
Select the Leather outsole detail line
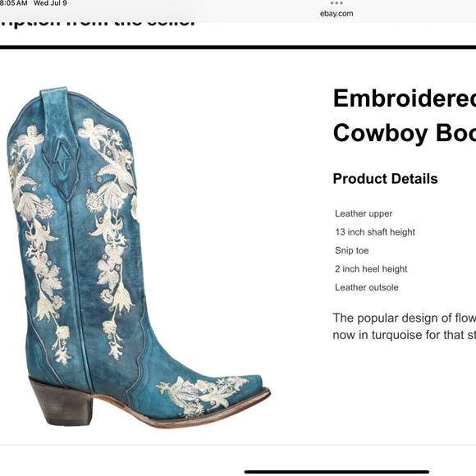point(366,287)
